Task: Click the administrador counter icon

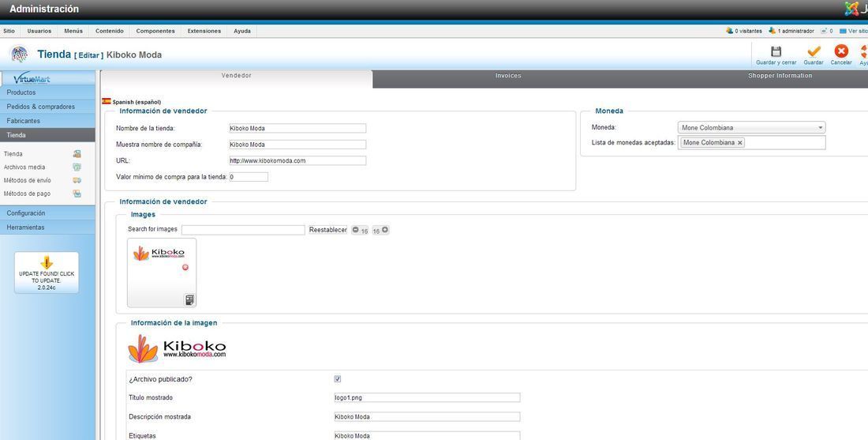Action: [x=773, y=31]
